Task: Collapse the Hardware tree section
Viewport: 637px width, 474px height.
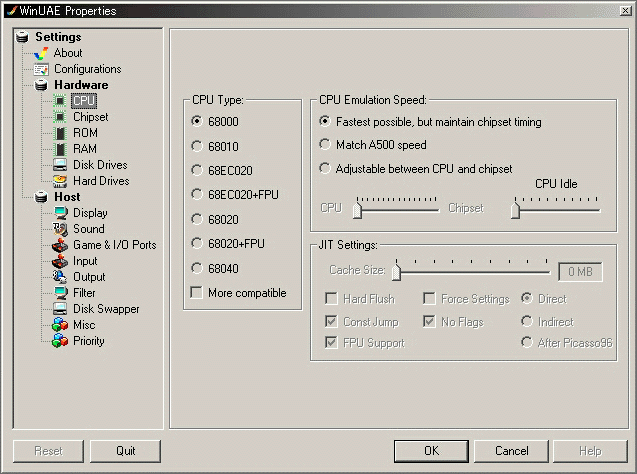Action: pos(41,85)
